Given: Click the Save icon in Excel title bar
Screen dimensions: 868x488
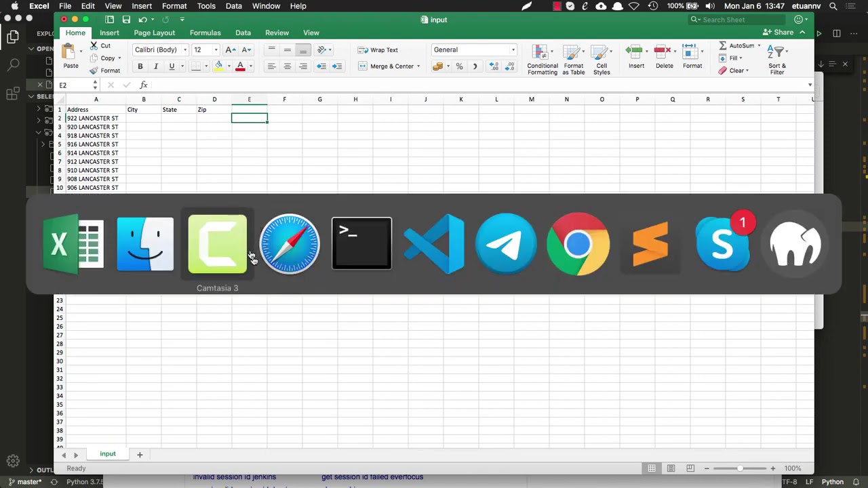Looking at the screenshot, I should coord(126,20).
